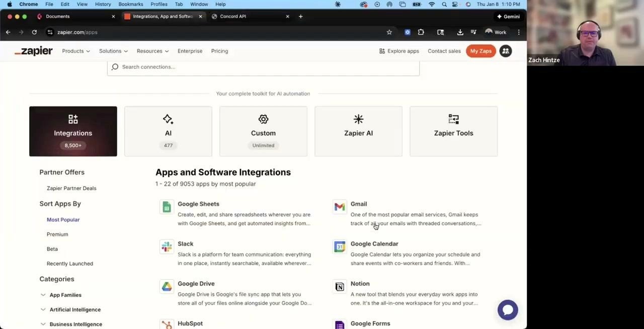Open the Google Sheets title link

point(198,204)
